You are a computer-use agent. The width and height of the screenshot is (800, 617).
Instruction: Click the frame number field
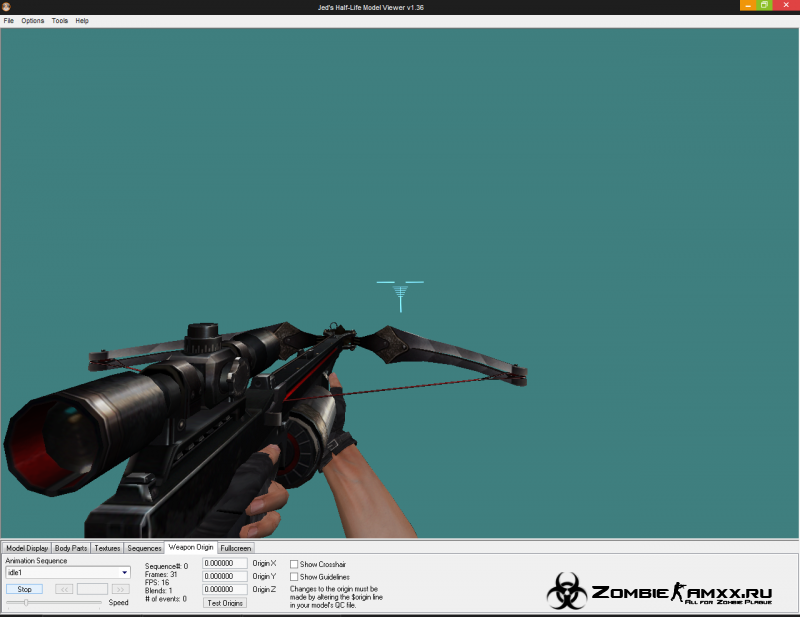coord(92,589)
